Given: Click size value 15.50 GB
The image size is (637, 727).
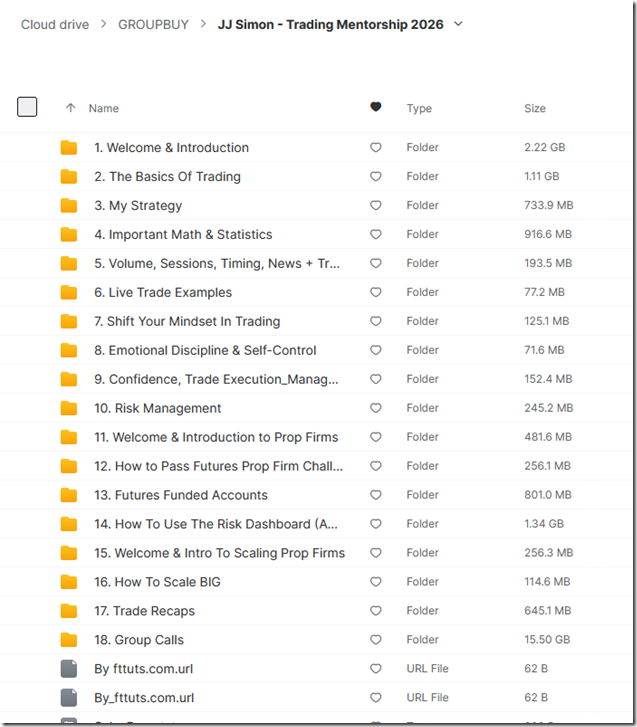Looking at the screenshot, I should pos(547,639).
